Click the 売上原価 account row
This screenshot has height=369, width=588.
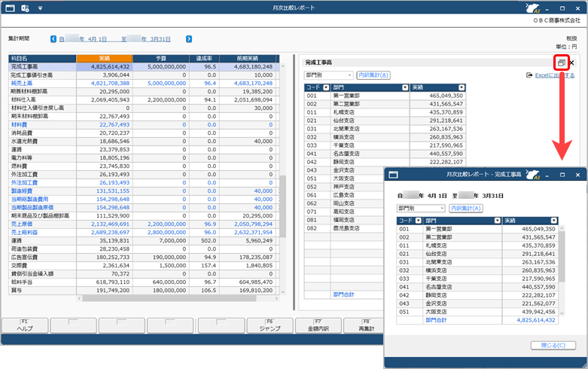pyautogui.click(x=144, y=224)
